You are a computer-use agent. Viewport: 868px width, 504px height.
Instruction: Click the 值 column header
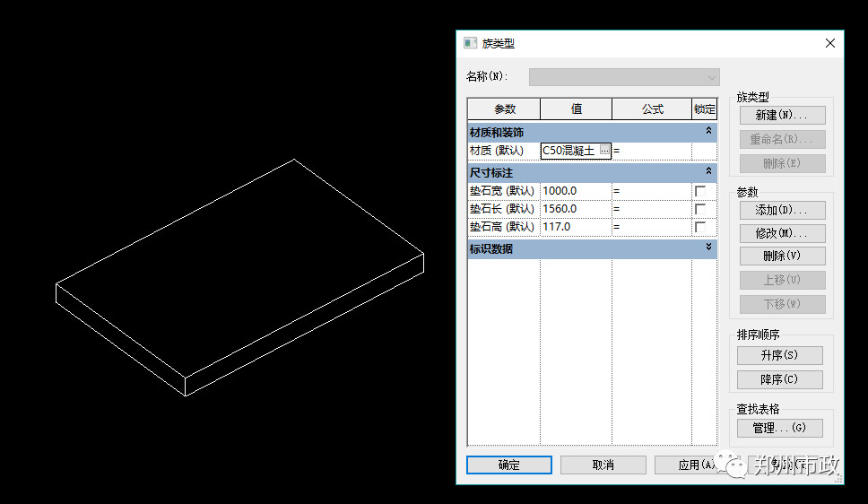[577, 109]
